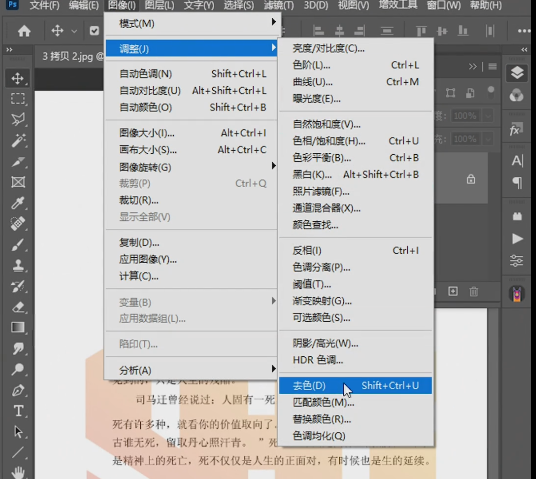Select the Move tool in the toolbox

[18, 78]
